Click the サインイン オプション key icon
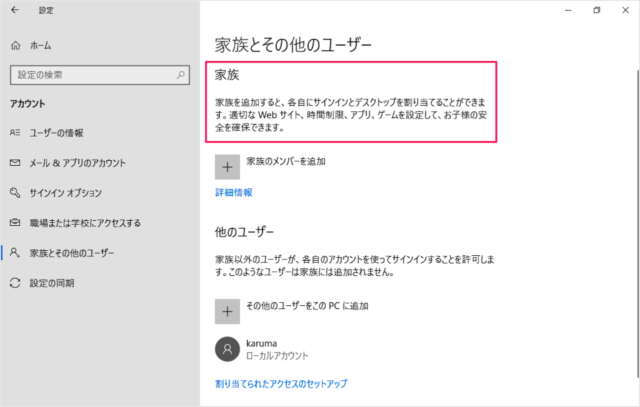The height and width of the screenshot is (407, 640). [x=14, y=192]
